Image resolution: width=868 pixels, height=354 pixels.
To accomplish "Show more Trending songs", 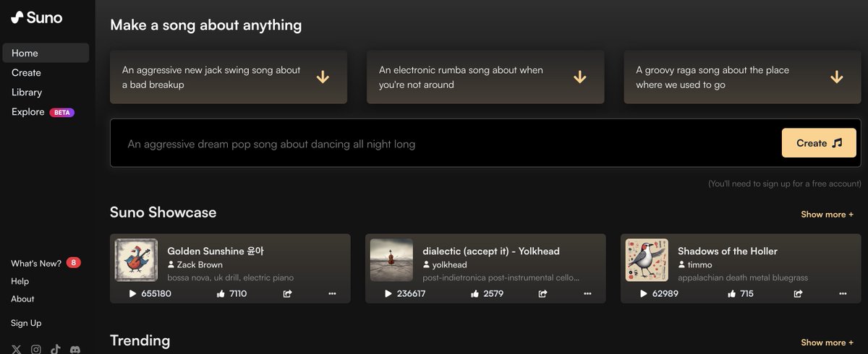I will (827, 342).
